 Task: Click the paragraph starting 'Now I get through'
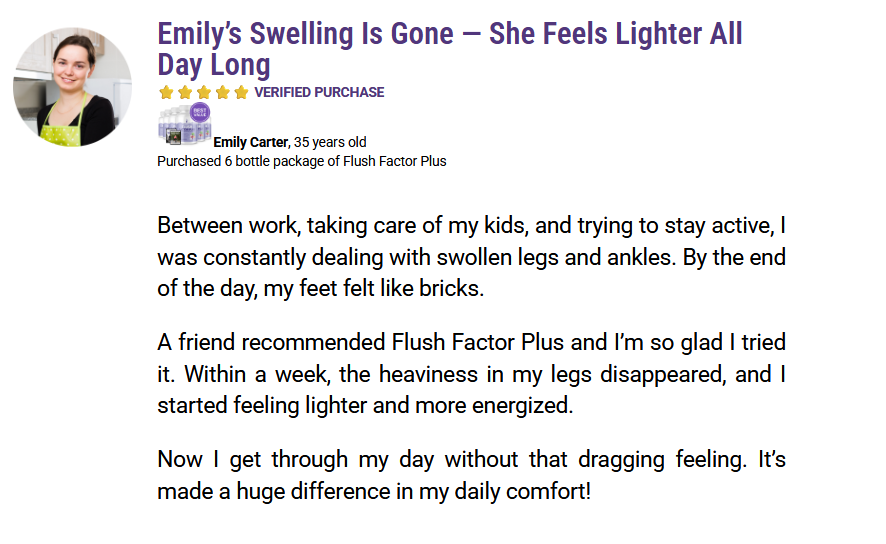click(471, 475)
